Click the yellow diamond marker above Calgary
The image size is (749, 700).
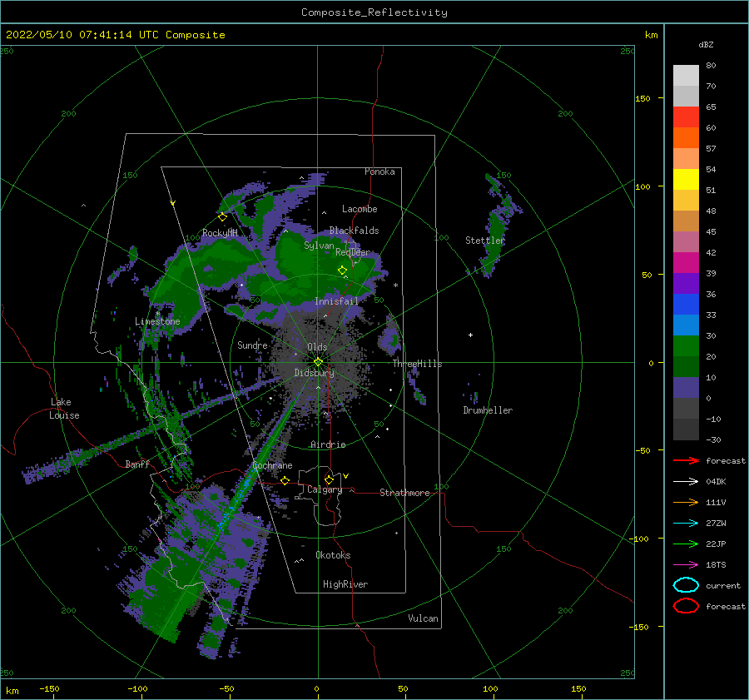[x=329, y=479]
